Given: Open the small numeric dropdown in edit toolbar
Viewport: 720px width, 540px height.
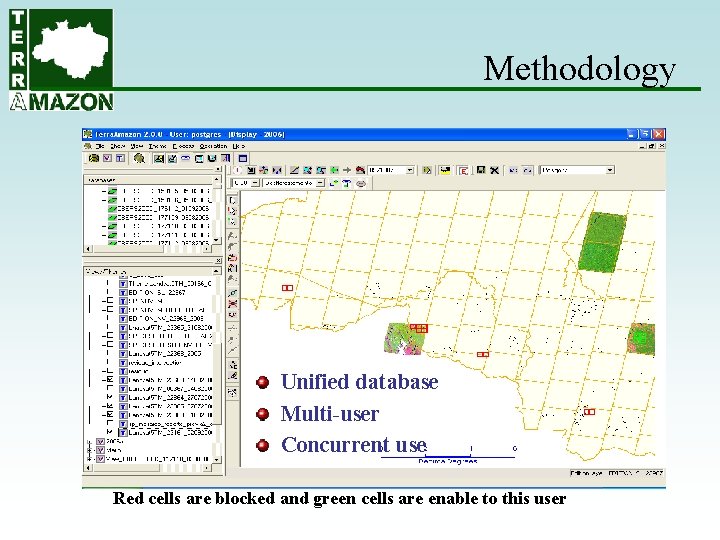Looking at the screenshot, I should point(255,183).
